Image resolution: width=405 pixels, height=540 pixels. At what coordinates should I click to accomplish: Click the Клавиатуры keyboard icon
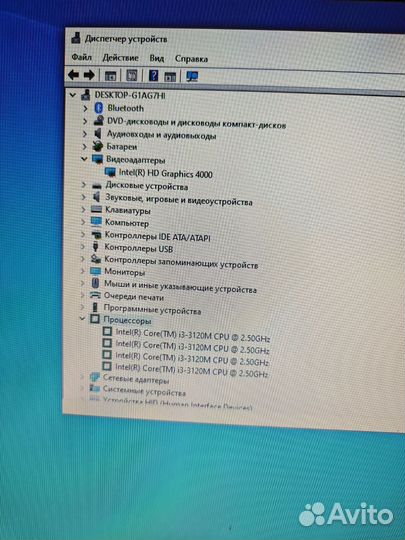coord(96,209)
